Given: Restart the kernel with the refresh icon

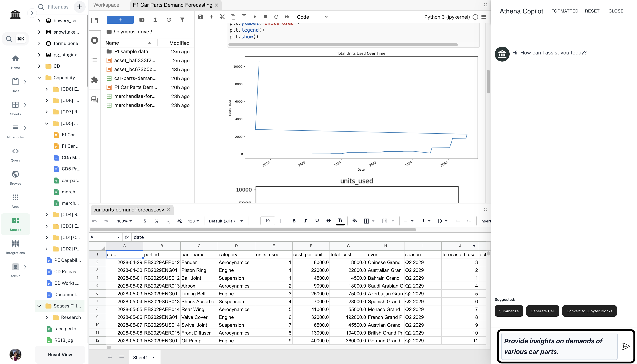Looking at the screenshot, I should click(276, 17).
